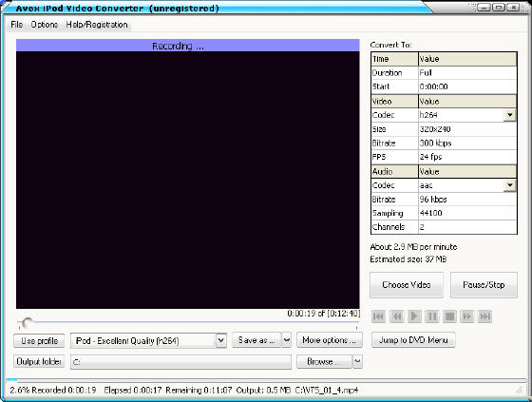
Task: Click the 2.6% Recorded status text
Action: coord(53,390)
